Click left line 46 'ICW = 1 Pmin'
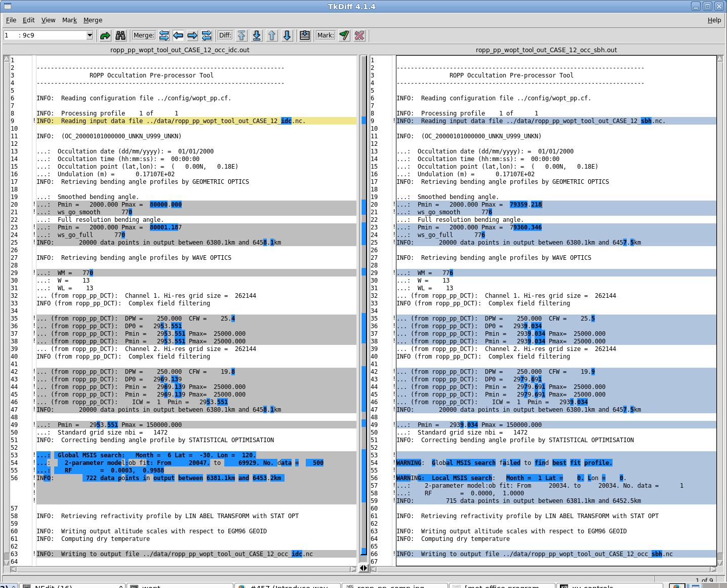 click(x=196, y=402)
